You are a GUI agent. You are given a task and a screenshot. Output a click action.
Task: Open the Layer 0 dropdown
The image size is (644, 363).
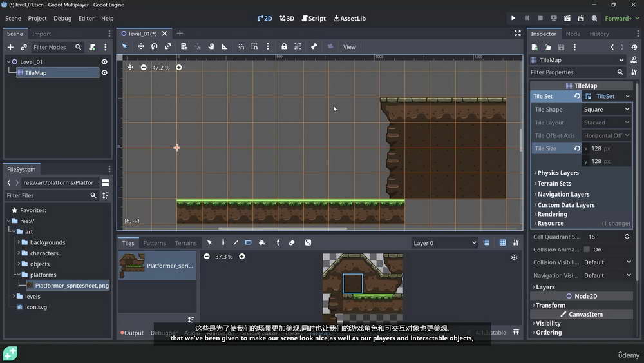[x=444, y=243]
